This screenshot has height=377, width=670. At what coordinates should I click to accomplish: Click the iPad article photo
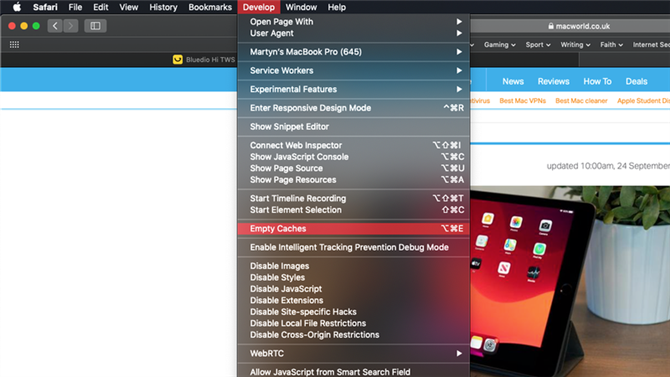point(570,281)
